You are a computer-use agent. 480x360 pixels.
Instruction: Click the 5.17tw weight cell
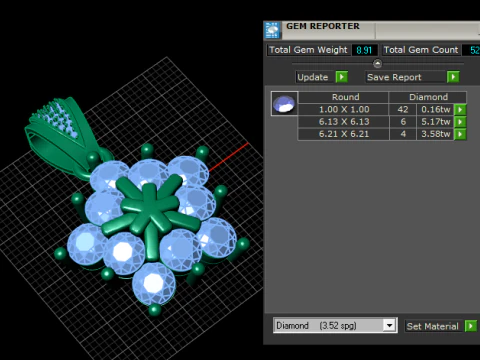click(435, 122)
